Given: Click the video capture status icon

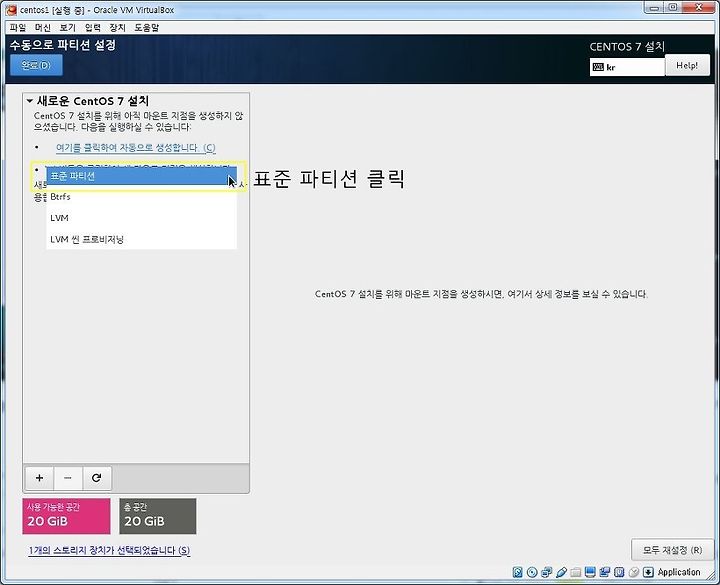Looking at the screenshot, I should point(605,572).
